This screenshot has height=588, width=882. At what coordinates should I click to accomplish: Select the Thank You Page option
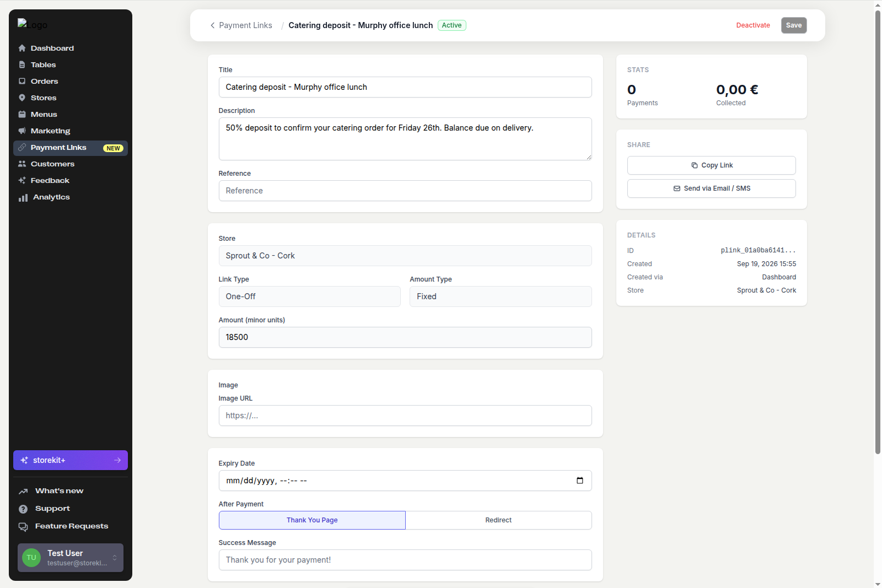tap(312, 520)
